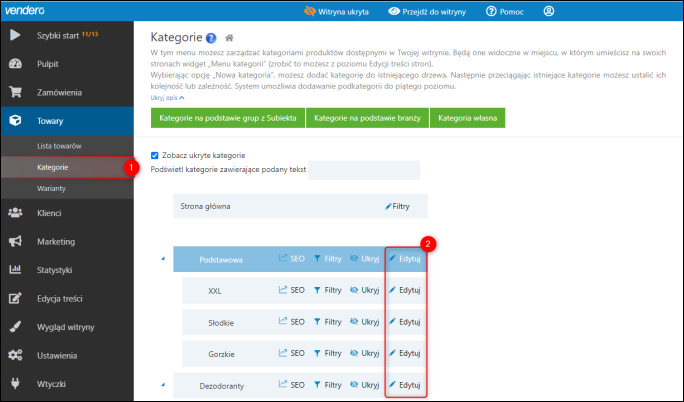Click the Towary box icon
The width and height of the screenshot is (684, 402).
point(15,120)
